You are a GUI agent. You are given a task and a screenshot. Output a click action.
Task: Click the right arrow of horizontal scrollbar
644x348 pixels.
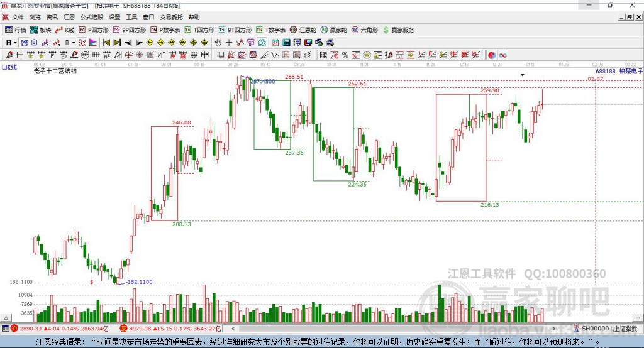(553, 329)
